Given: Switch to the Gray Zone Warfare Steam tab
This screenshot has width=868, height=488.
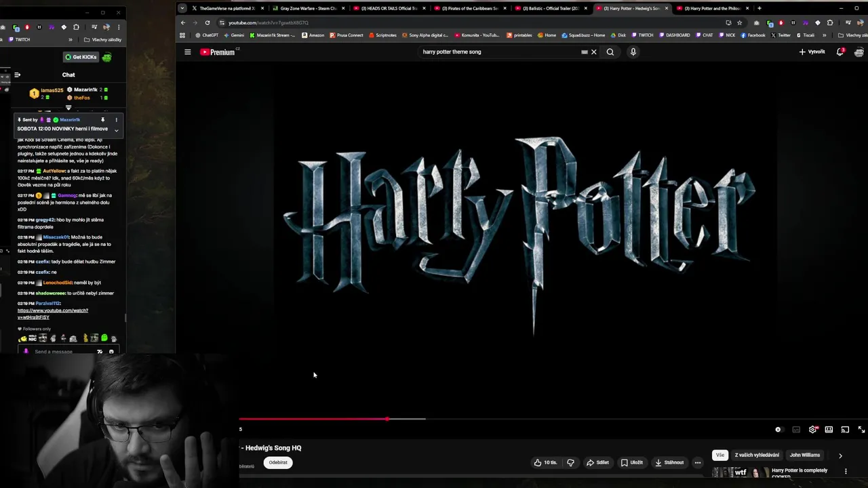Looking at the screenshot, I should tap(308, 8).
